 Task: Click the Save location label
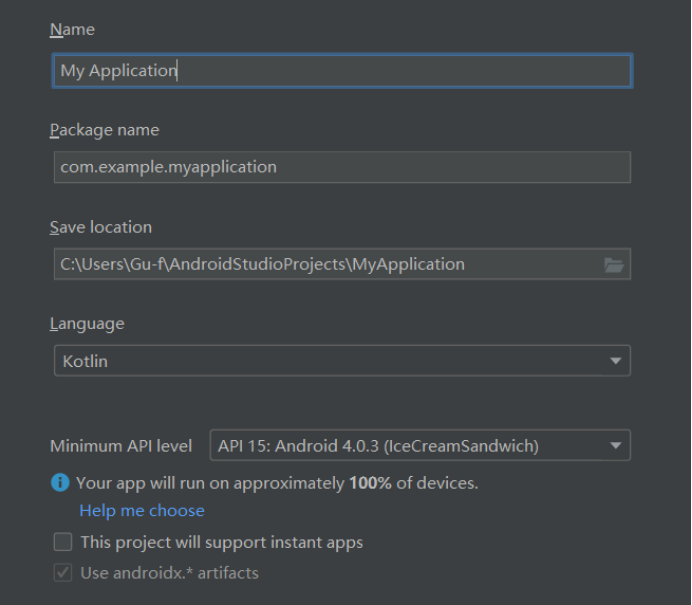(x=101, y=227)
